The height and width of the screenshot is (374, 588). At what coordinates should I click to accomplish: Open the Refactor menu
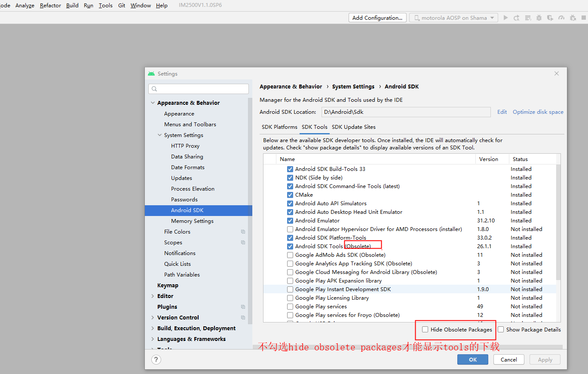[x=50, y=6]
